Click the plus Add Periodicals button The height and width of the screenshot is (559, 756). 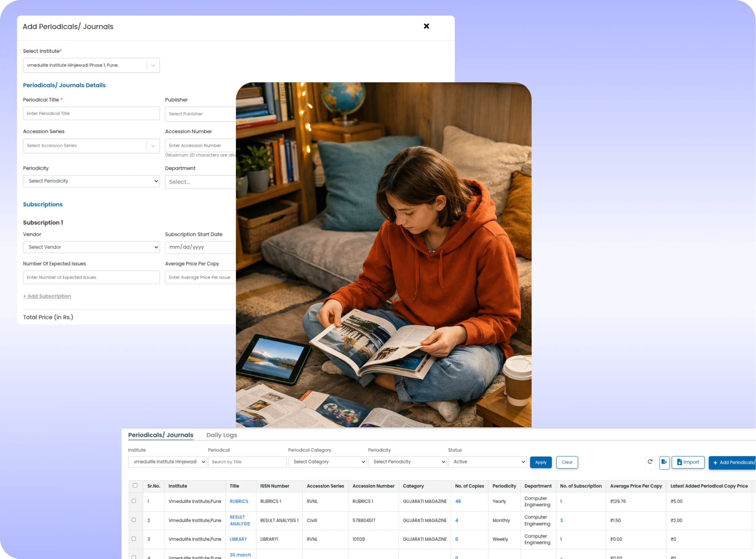(733, 462)
